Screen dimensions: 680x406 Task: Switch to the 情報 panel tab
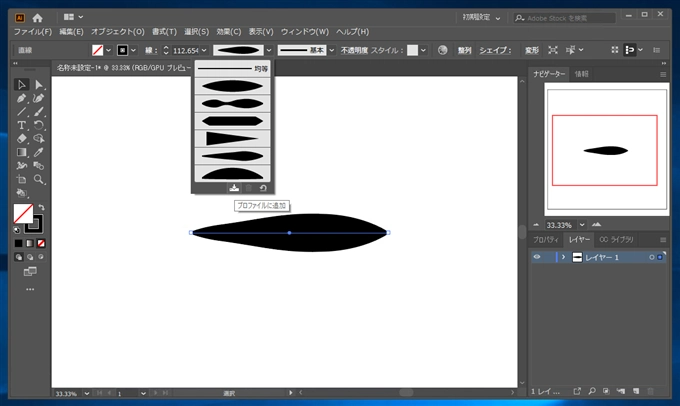coord(582,74)
